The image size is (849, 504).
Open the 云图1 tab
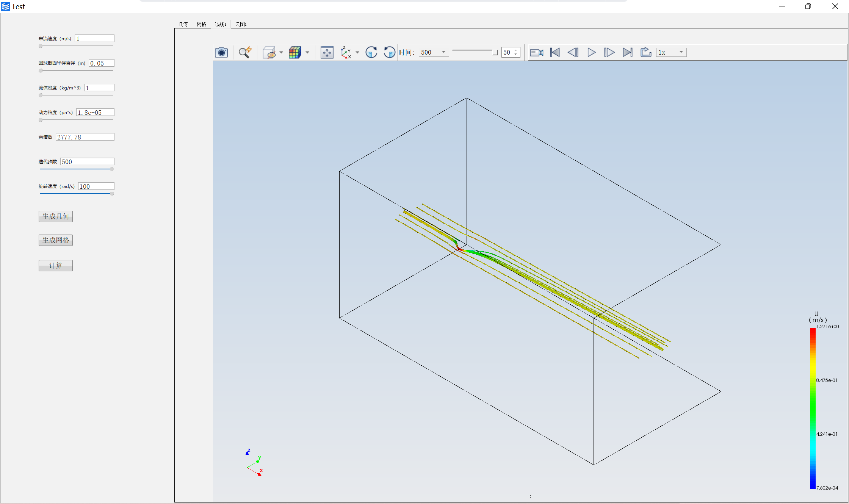pos(241,24)
